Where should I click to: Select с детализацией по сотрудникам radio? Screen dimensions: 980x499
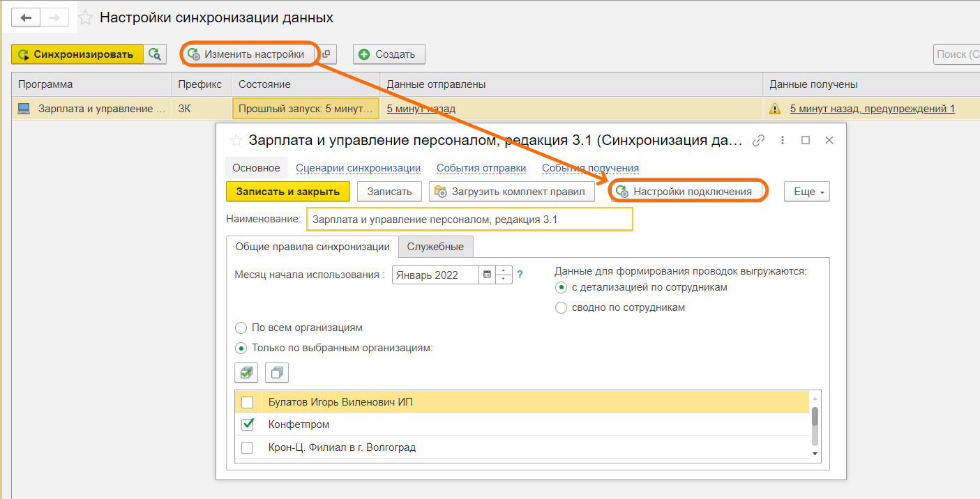(x=561, y=288)
